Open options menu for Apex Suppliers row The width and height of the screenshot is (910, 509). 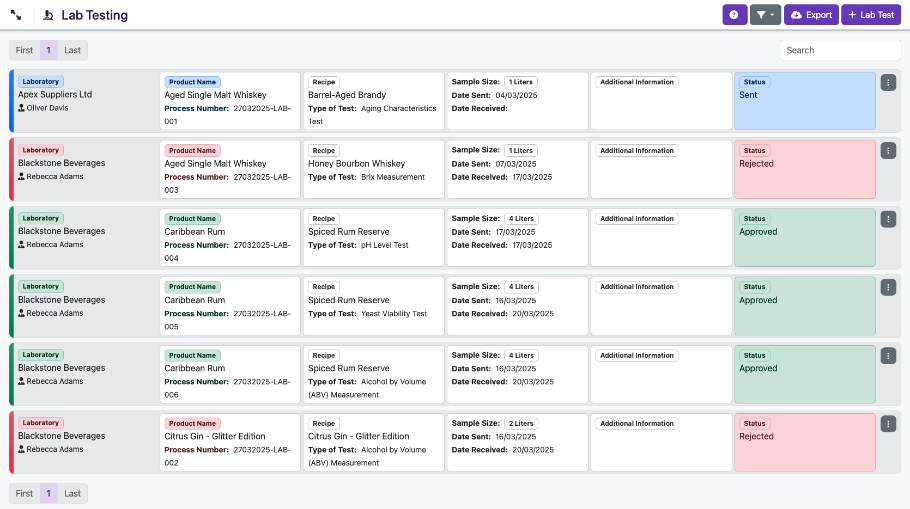coord(888,82)
